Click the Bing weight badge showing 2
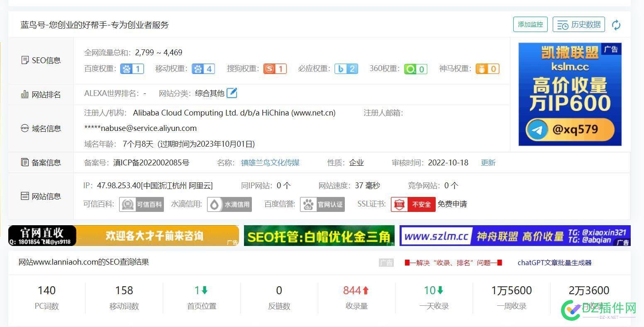The image size is (644, 327). 346,69
